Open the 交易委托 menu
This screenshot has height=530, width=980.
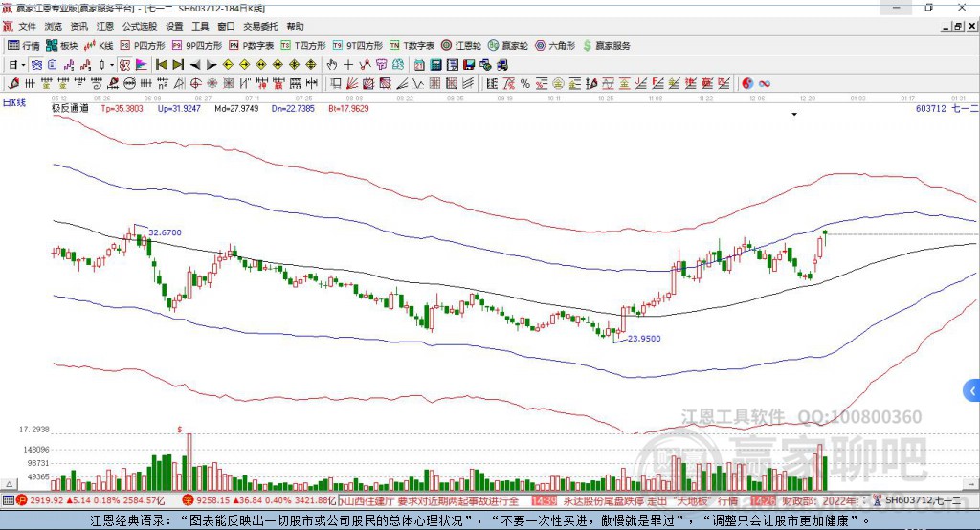[260, 26]
